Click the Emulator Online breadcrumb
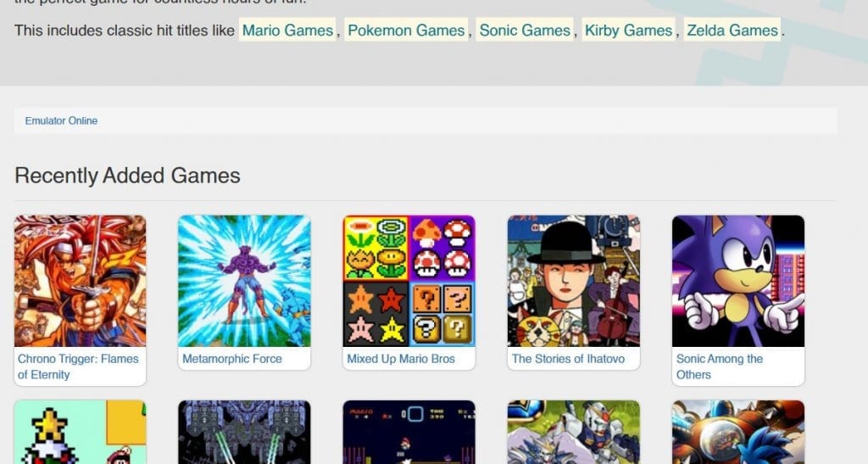 (x=61, y=120)
